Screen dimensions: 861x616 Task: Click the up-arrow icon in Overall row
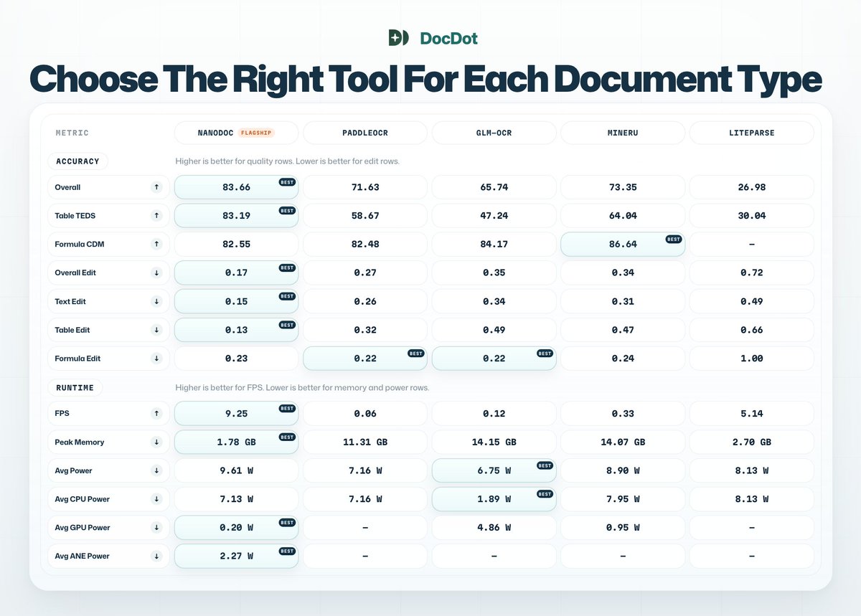(156, 187)
